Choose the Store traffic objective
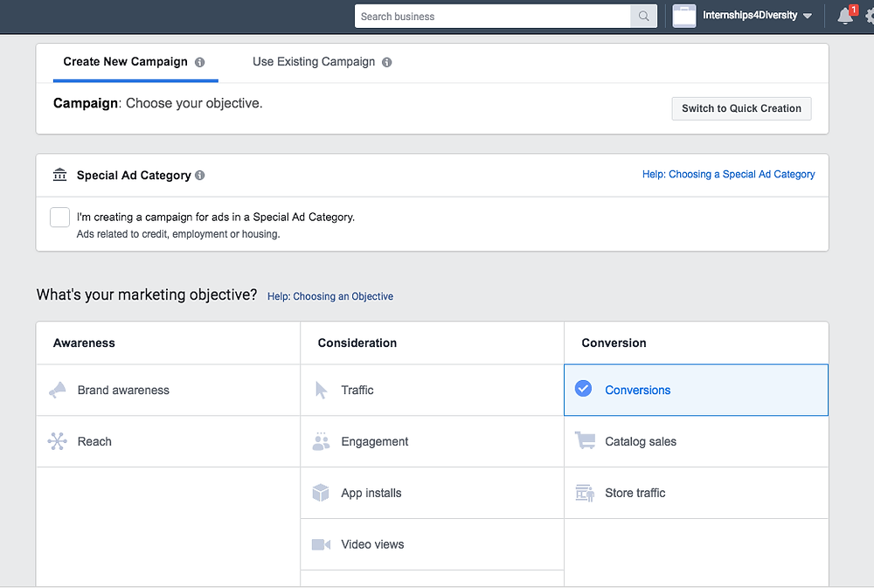 [x=697, y=493]
